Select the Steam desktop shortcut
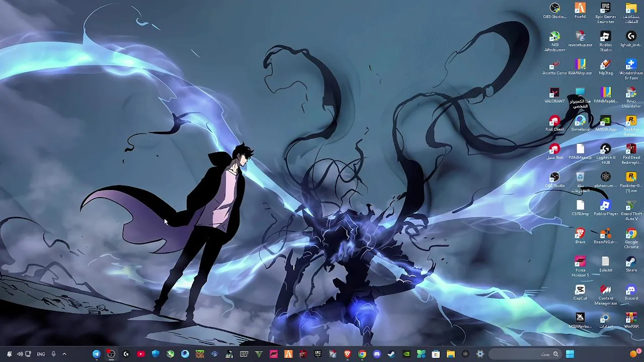Image resolution: width=644 pixels, height=362 pixels. (x=631, y=264)
